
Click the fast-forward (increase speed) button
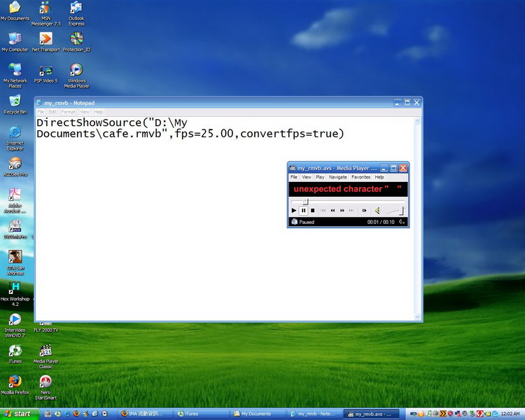[x=342, y=211]
